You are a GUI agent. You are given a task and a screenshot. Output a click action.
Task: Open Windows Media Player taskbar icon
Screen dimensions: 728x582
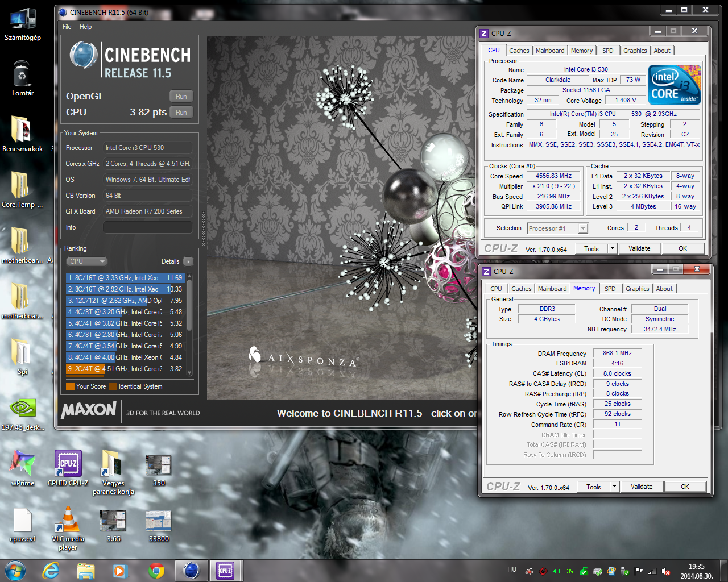pyautogui.click(x=121, y=571)
